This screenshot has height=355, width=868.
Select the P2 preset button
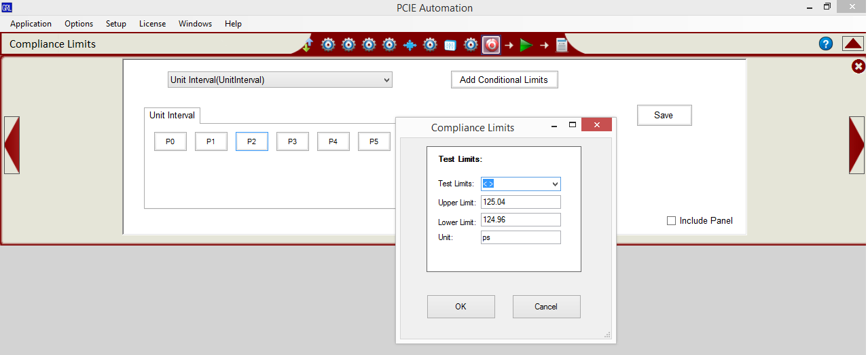coord(251,141)
